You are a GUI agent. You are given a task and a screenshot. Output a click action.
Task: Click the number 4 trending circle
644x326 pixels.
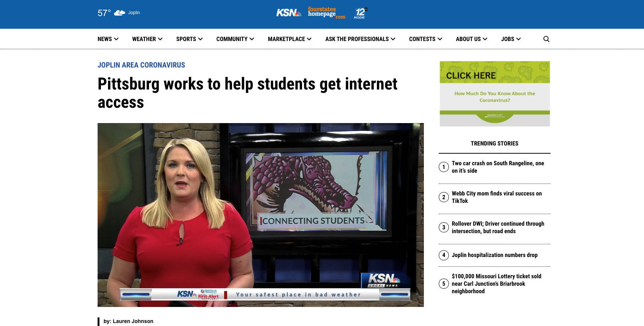(x=444, y=255)
